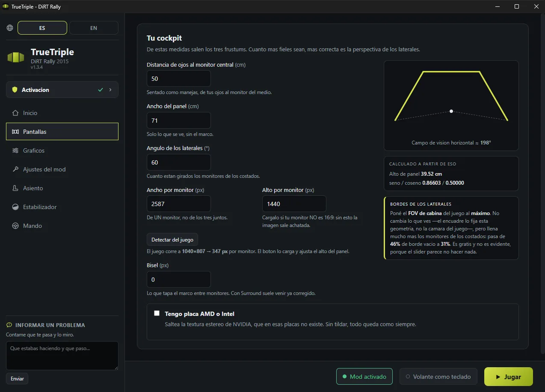Click the Ajustes del mod wrench icon

15,169
